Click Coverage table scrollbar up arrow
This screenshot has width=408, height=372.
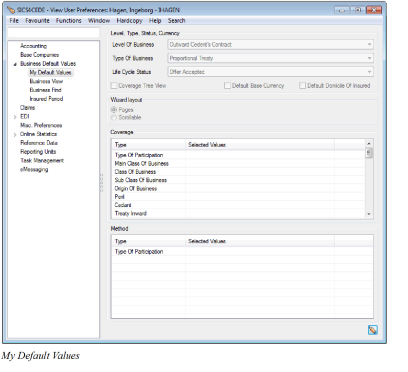[x=369, y=144]
